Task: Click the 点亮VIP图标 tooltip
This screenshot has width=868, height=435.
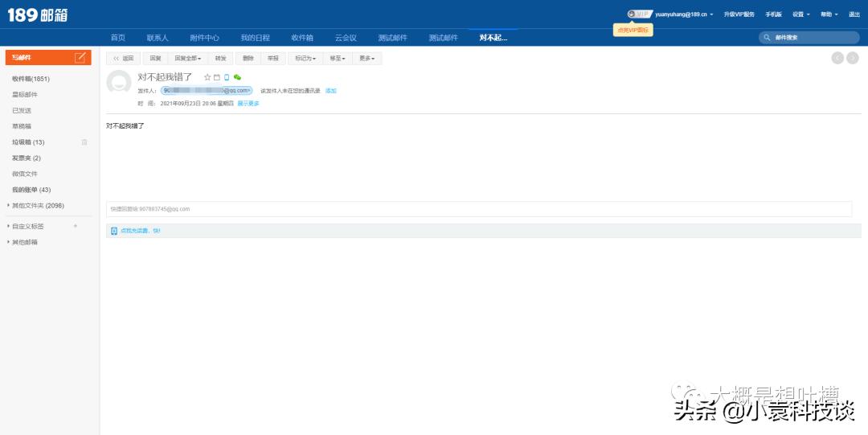Action: pyautogui.click(x=633, y=31)
